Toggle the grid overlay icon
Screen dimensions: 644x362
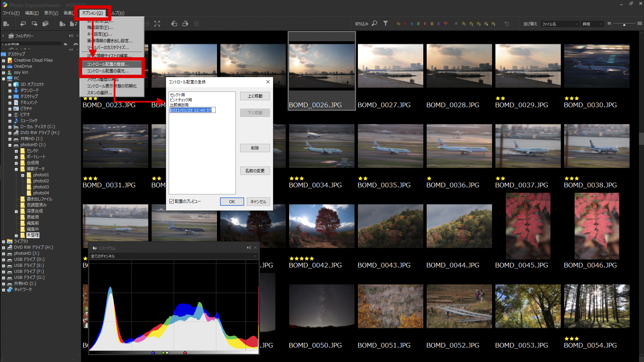pos(197,24)
